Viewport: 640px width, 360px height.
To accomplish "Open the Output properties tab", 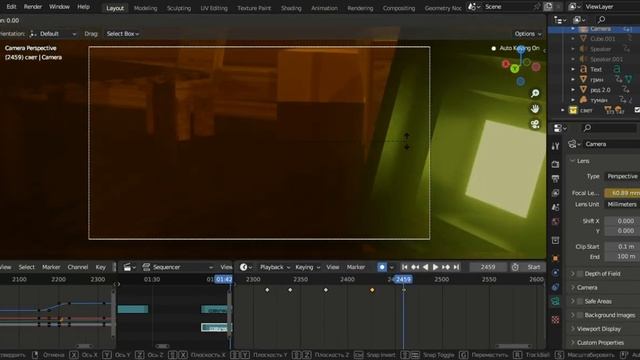I will pyautogui.click(x=555, y=178).
